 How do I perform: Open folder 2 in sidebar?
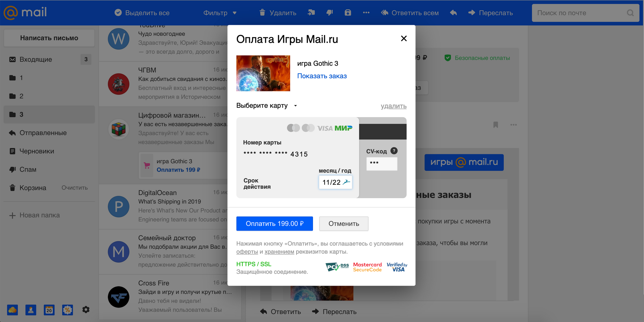(x=49, y=96)
